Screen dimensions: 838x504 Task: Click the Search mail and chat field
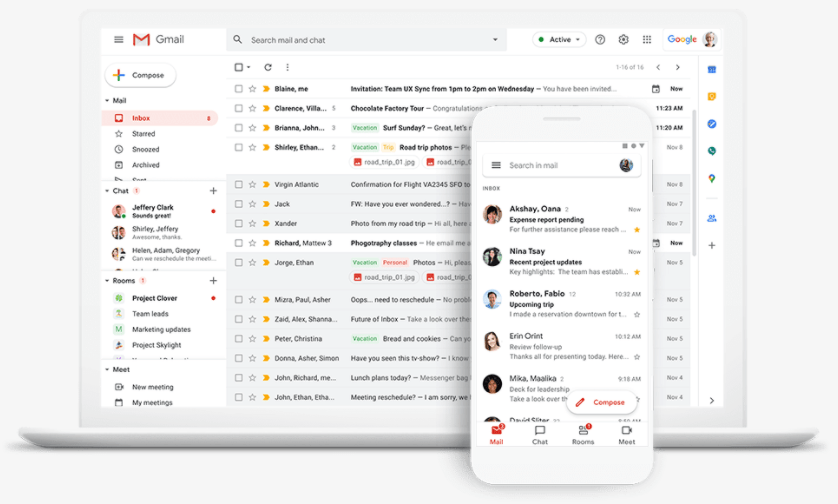[x=366, y=40]
